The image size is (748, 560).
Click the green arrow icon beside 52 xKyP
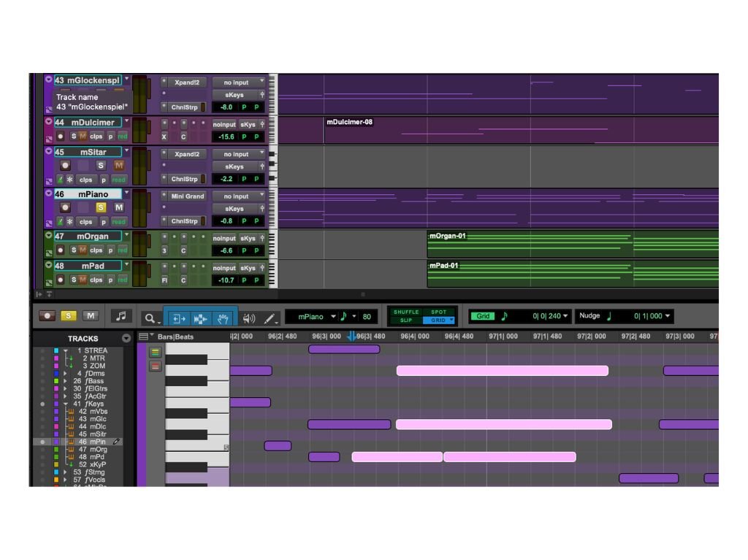click(71, 464)
